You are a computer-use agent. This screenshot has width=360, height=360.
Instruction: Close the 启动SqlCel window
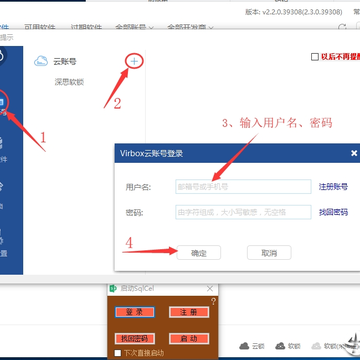(x=210, y=289)
